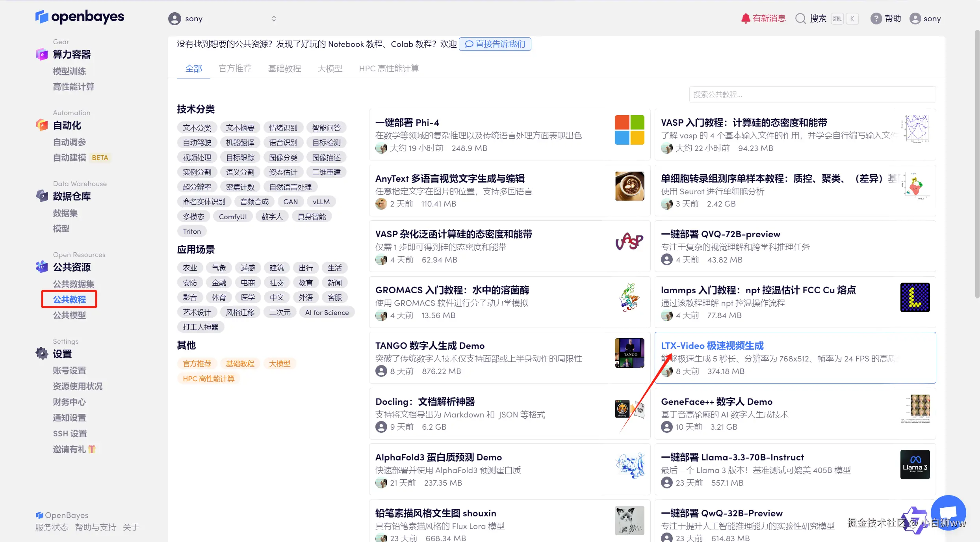The image size is (980, 542).
Task: Click the Data Warehouse sidebar icon
Action: tap(42, 196)
